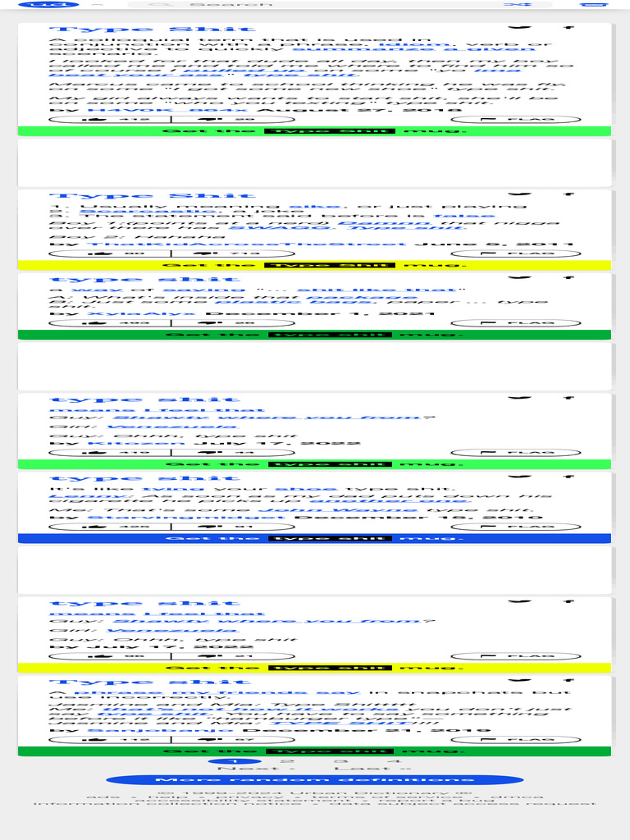The height and width of the screenshot is (840, 630).
Task: Flag the August 27, 2018 definition
Action: pyautogui.click(x=516, y=120)
